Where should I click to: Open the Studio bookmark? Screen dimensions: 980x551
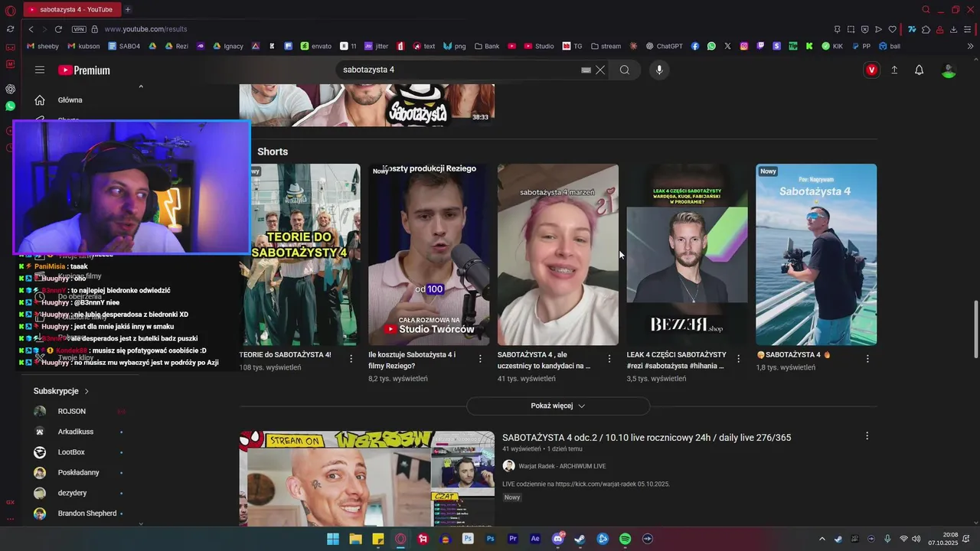539,46
